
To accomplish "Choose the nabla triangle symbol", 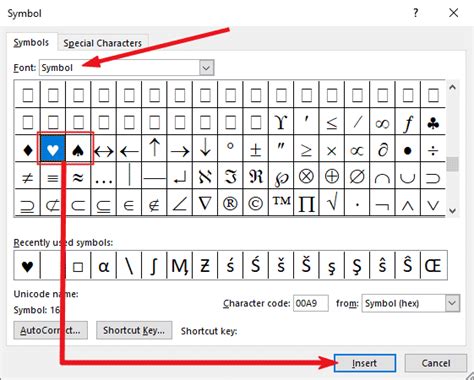I will (205, 203).
